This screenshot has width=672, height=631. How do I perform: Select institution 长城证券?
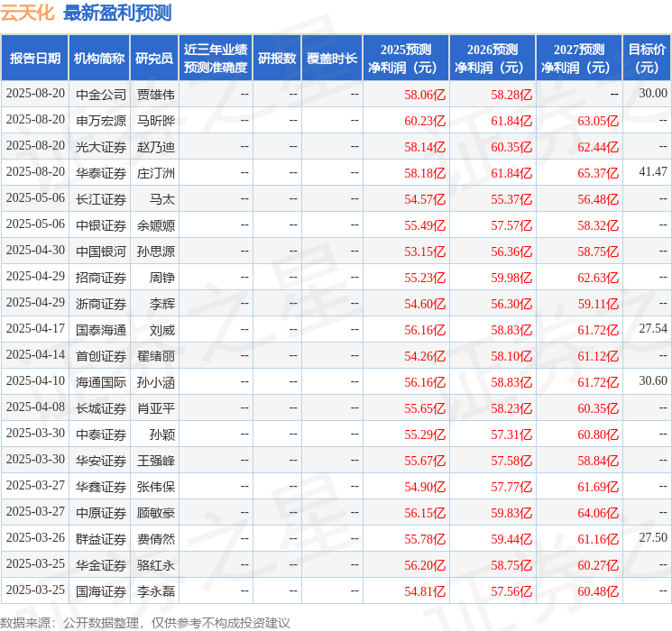101,407
